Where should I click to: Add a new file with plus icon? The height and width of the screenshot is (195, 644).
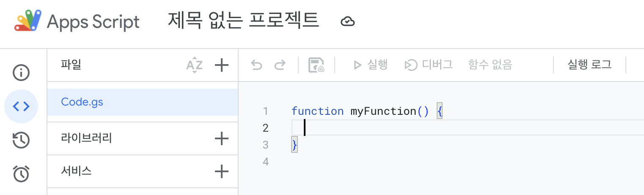tap(222, 65)
